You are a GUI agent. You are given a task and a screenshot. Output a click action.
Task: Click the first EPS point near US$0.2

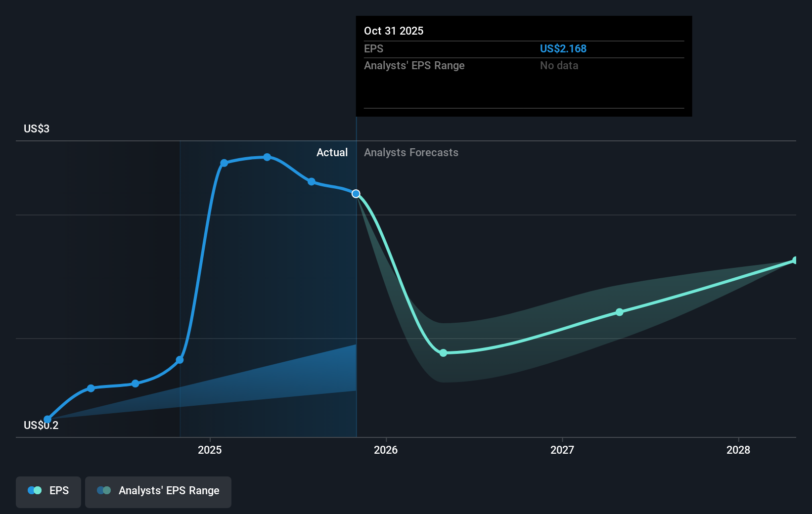coord(47,420)
